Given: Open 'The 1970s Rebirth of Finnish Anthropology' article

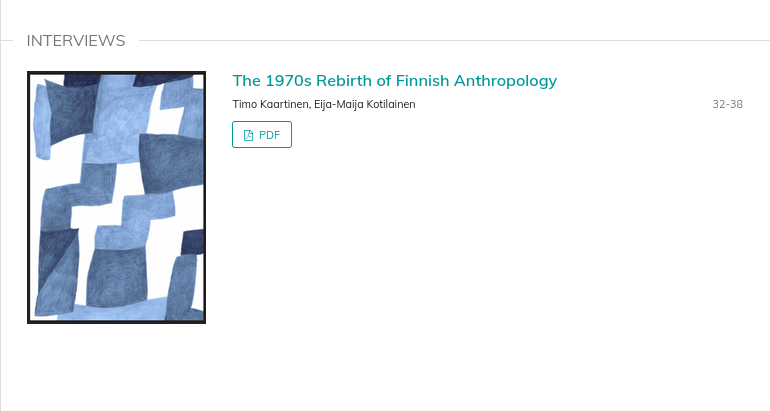Looking at the screenshot, I should click(x=394, y=81).
